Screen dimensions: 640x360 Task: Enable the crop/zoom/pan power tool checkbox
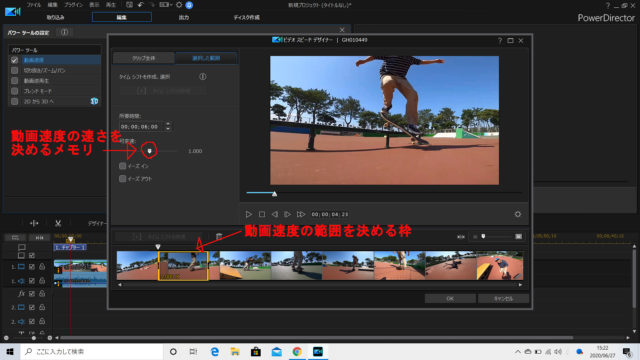[x=14, y=70]
